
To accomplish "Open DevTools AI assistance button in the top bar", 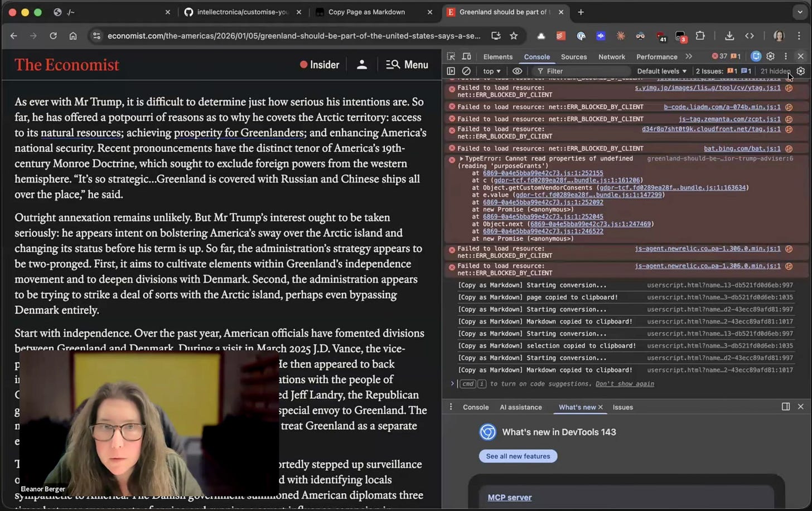I will tap(756, 56).
